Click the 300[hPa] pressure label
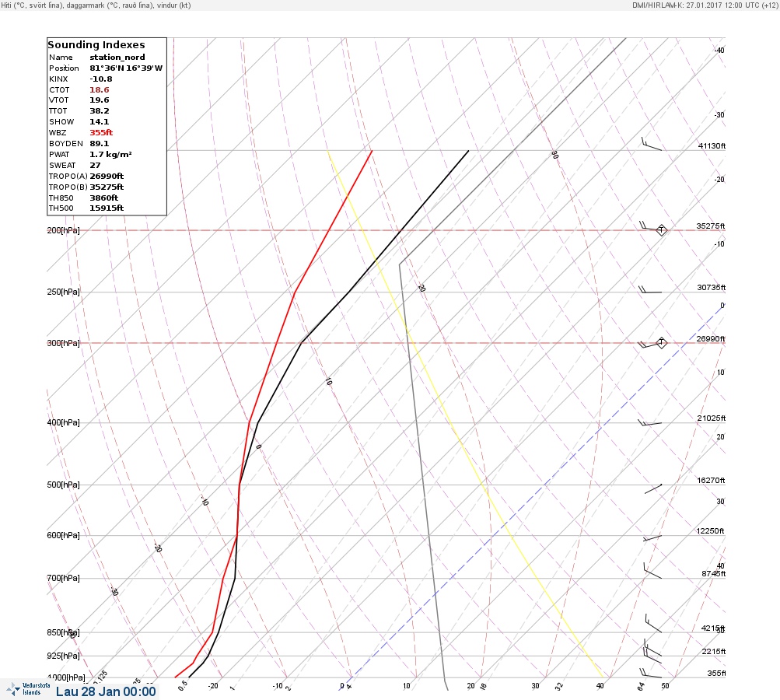The image size is (780, 700). click(63, 343)
